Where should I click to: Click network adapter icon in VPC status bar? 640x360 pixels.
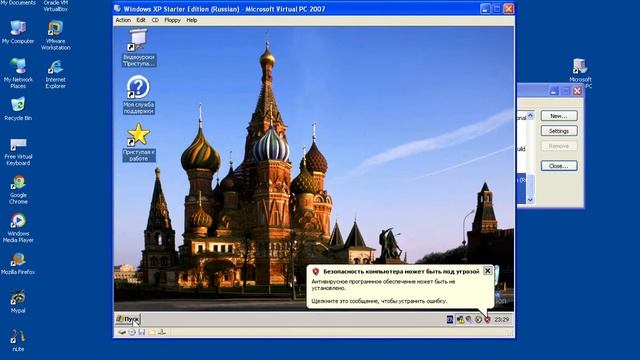pos(162,332)
